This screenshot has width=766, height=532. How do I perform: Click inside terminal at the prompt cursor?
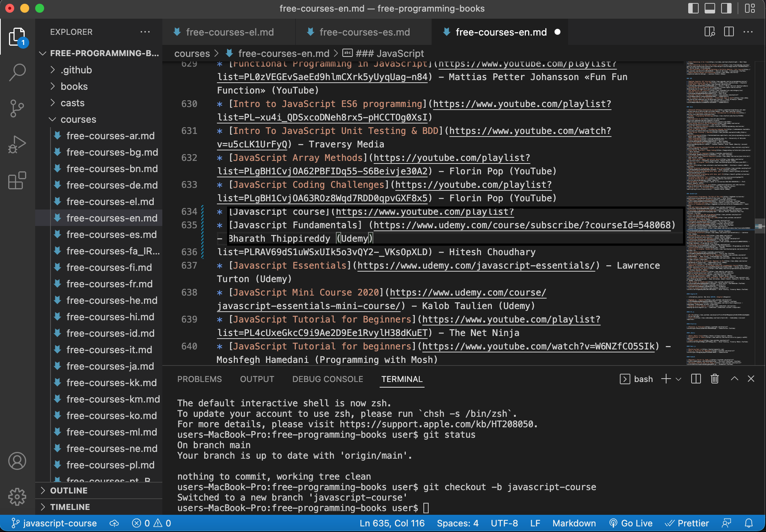click(426, 508)
